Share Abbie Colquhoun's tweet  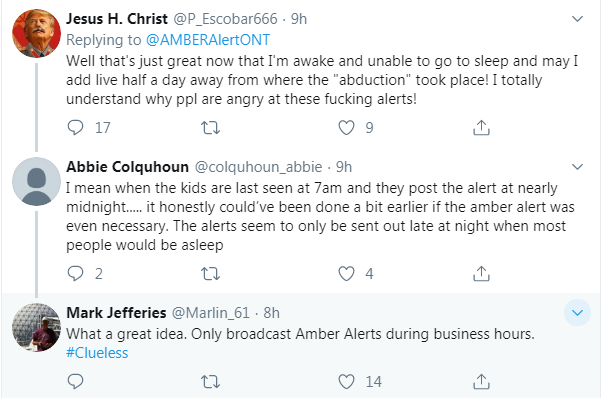click(481, 274)
